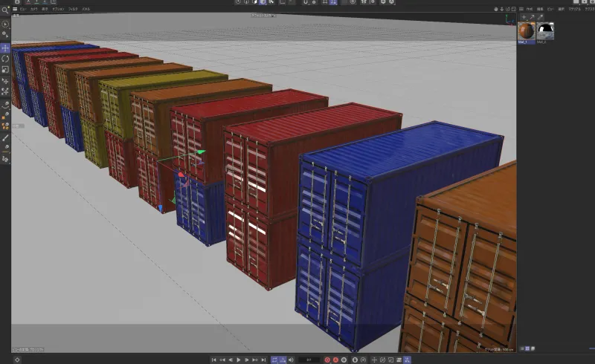The height and width of the screenshot is (364, 595).
Task: Click the brush paint tool icon
Action: 5,137
